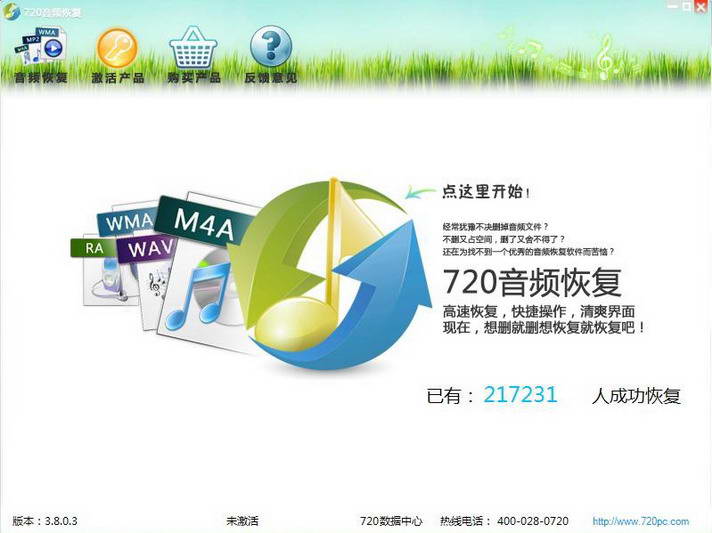Click the 现在，想删就删想恢复就恢复吧 line

544,327
